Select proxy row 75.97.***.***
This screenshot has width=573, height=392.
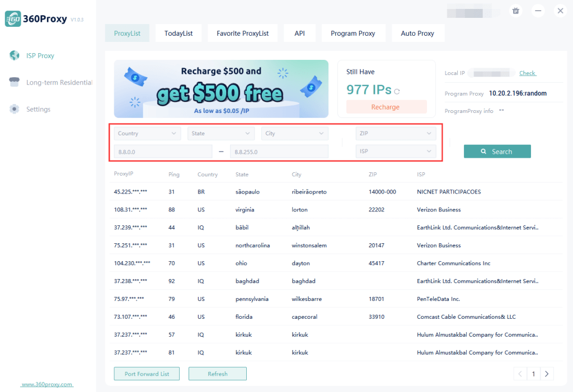click(x=336, y=299)
